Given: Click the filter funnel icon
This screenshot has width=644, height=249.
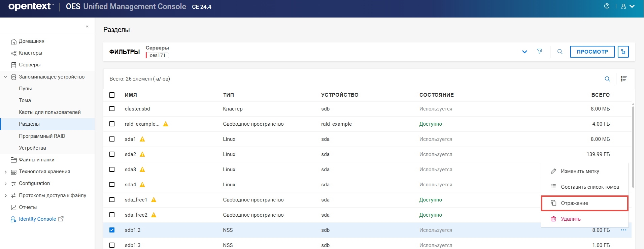Looking at the screenshot, I should pyautogui.click(x=540, y=52).
